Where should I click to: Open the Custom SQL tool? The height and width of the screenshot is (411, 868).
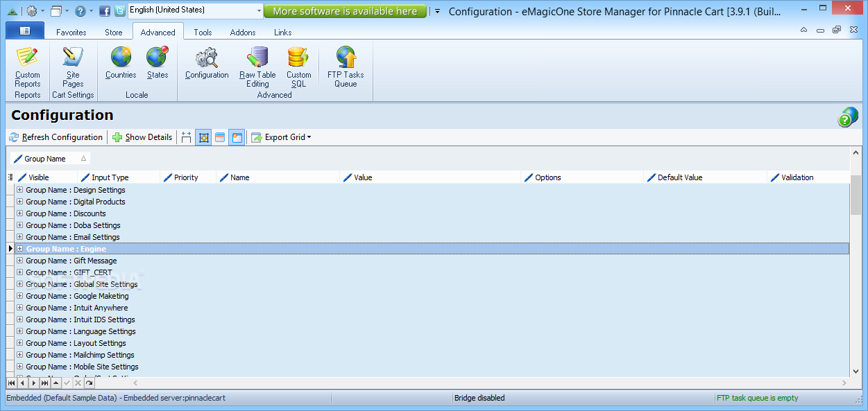pos(298,67)
